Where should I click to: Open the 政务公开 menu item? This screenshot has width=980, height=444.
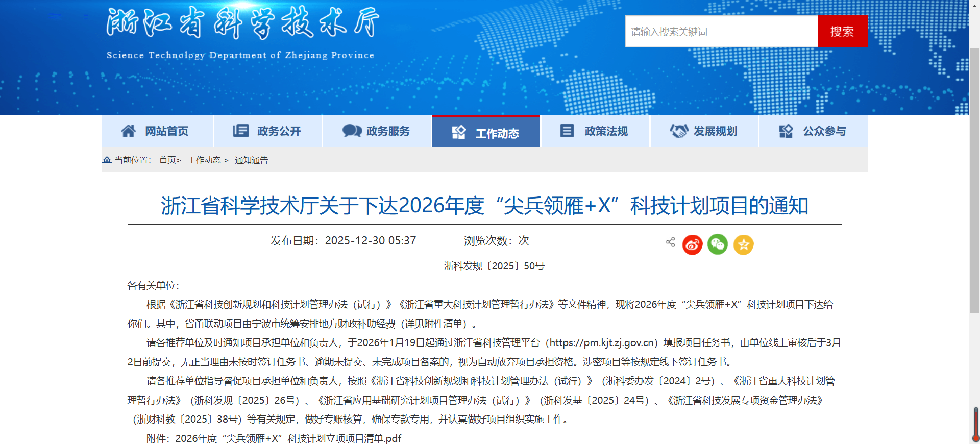pyautogui.click(x=268, y=131)
